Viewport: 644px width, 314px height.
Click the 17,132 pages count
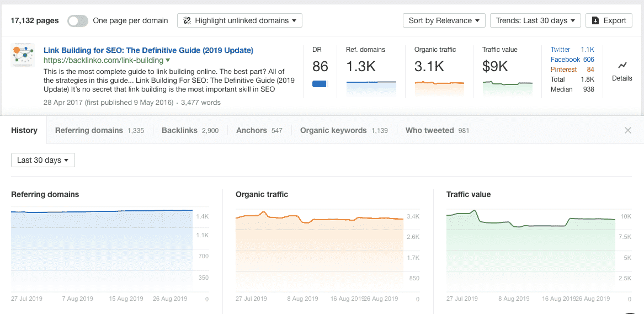pyautogui.click(x=35, y=20)
